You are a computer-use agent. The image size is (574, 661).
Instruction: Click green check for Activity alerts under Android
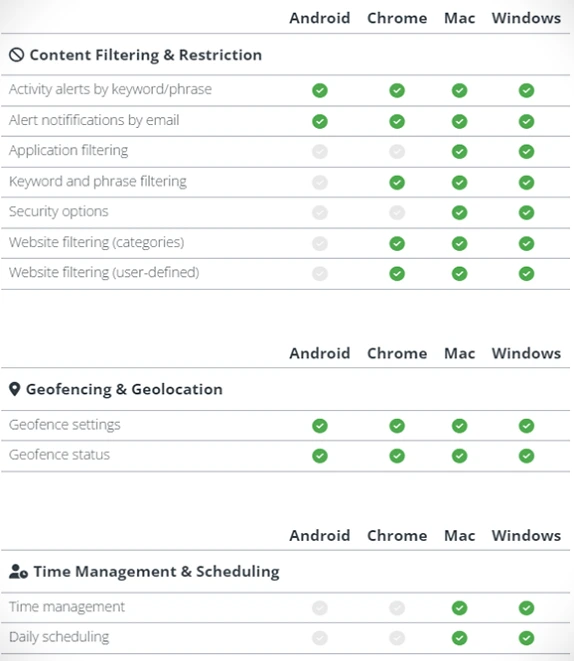tap(320, 90)
